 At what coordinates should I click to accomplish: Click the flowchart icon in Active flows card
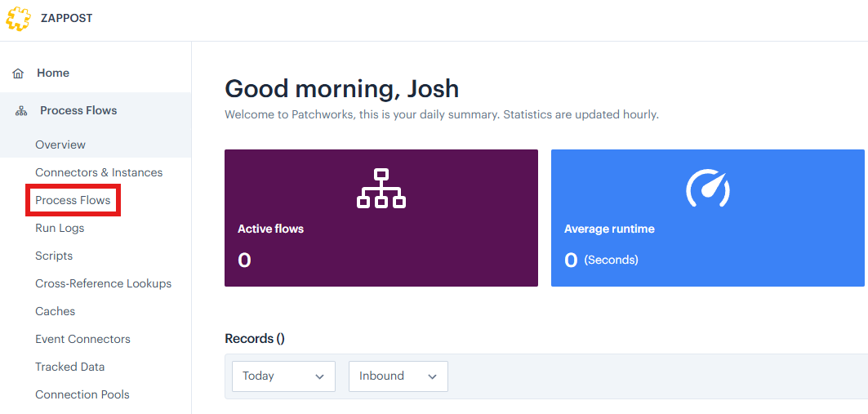click(381, 189)
